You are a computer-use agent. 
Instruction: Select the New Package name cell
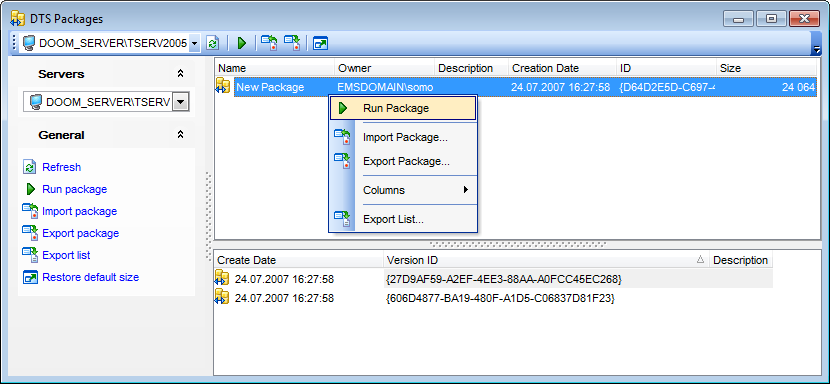tap(270, 87)
